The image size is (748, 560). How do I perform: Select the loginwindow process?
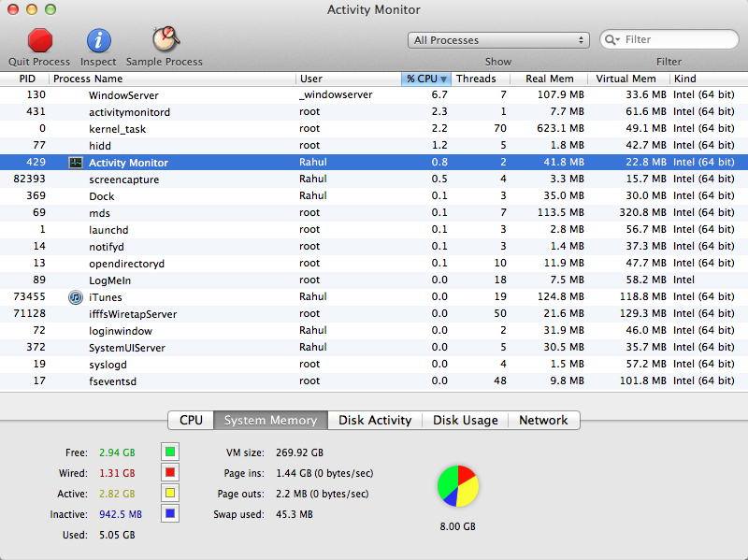click(x=374, y=331)
